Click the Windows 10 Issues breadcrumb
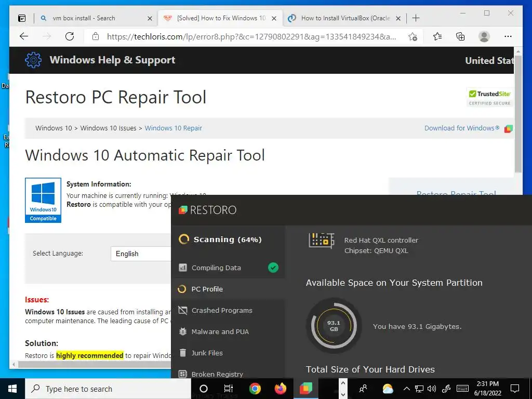 click(x=108, y=128)
